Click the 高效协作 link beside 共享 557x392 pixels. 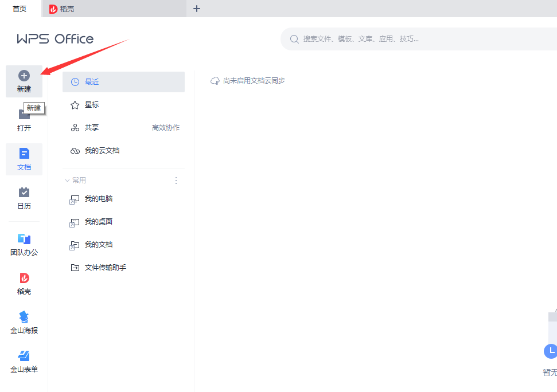(x=165, y=127)
